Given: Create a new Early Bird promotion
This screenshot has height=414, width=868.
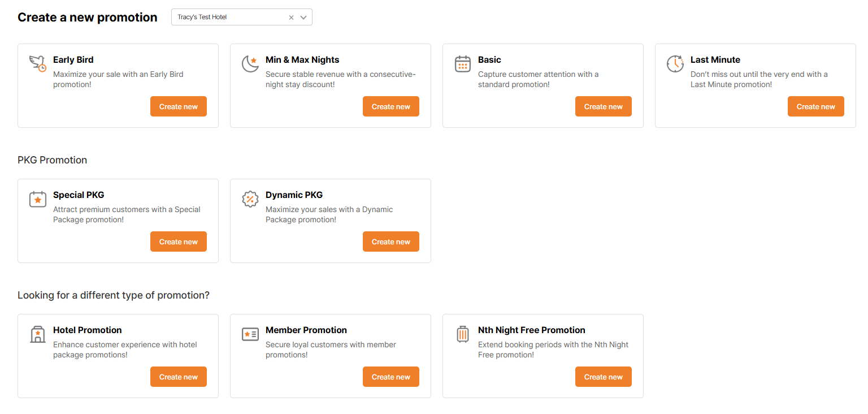Looking at the screenshot, I should (179, 107).
